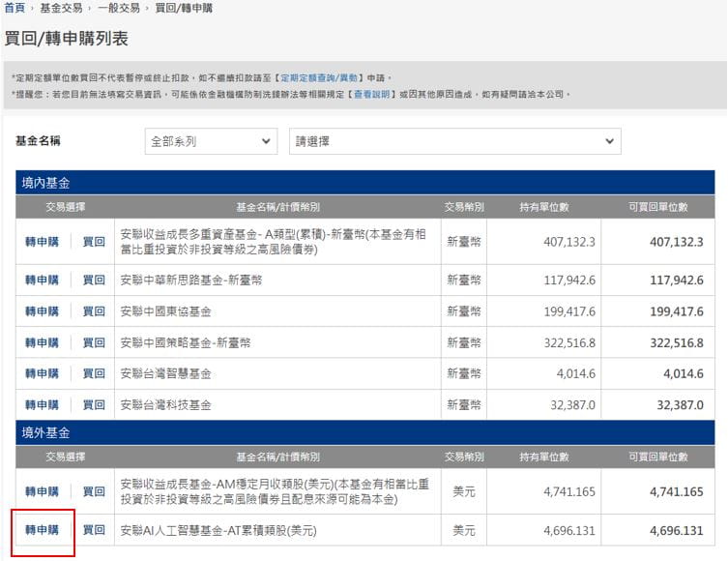Click 轉申購 for 安聯中華新思路基金
728x561 pixels.
[42, 280]
